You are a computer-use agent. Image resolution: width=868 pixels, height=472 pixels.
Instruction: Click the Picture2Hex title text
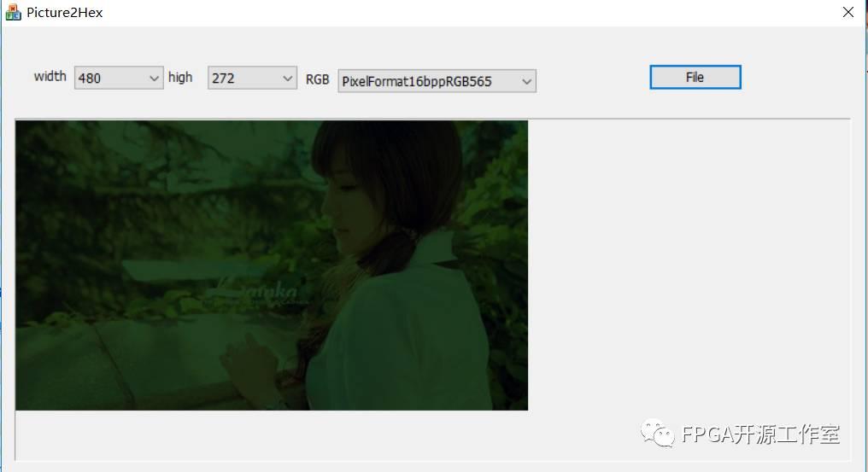coord(65,13)
